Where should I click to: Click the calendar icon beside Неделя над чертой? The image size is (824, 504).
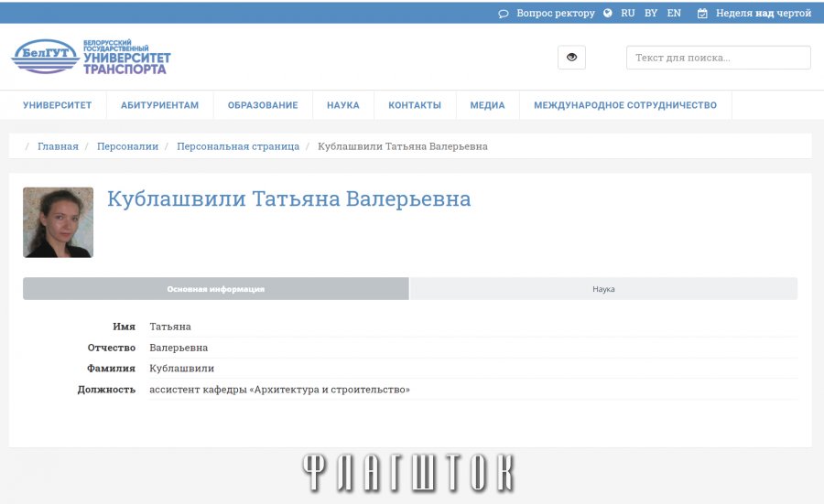pyautogui.click(x=702, y=14)
